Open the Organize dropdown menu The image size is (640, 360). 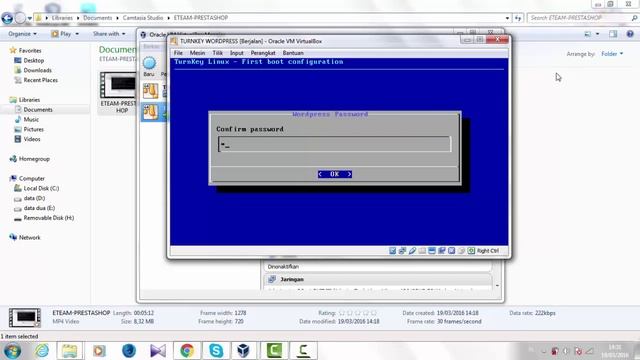(x=22, y=34)
